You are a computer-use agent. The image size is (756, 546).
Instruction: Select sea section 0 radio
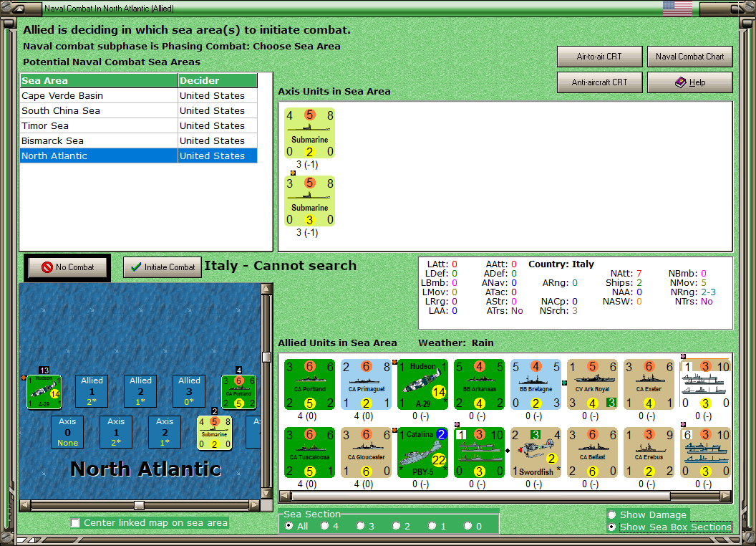tap(467, 526)
